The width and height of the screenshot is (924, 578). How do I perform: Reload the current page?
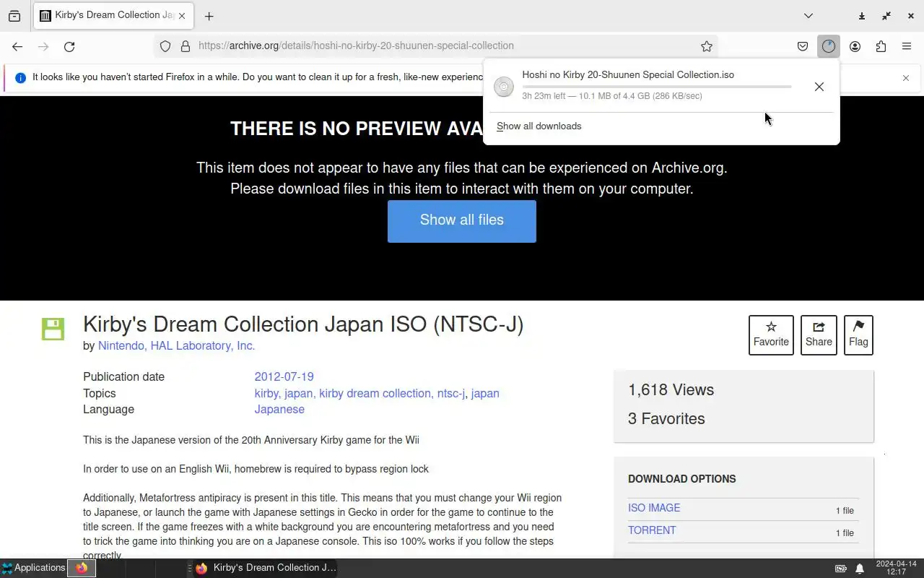click(x=69, y=46)
